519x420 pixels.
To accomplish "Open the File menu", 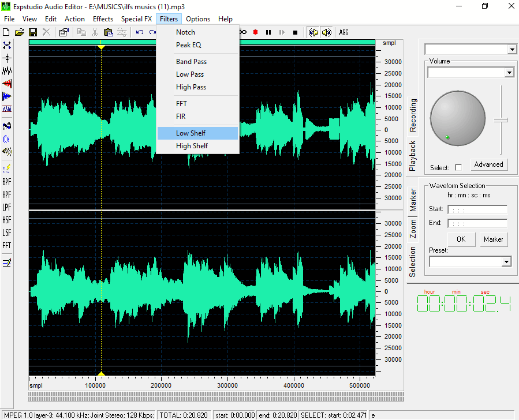I will click(x=9, y=19).
